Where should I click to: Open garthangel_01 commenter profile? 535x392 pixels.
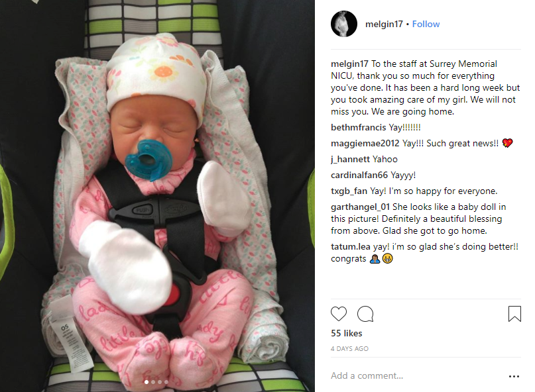(x=360, y=207)
